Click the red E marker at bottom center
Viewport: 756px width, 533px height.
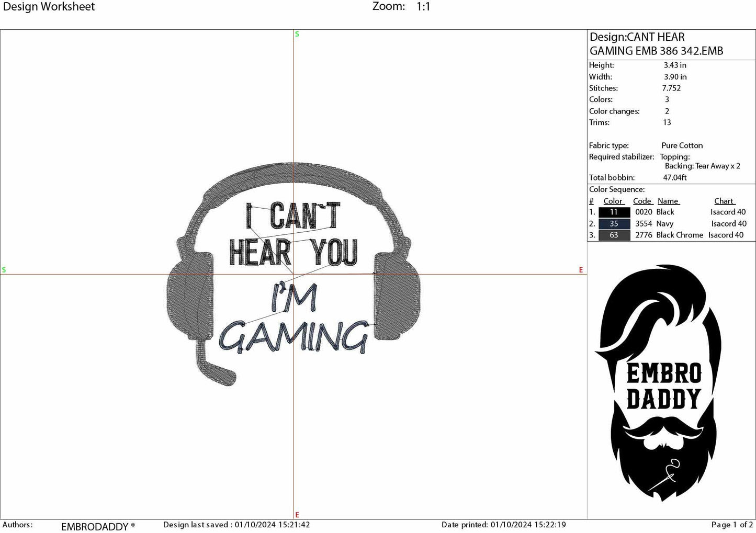(x=296, y=515)
